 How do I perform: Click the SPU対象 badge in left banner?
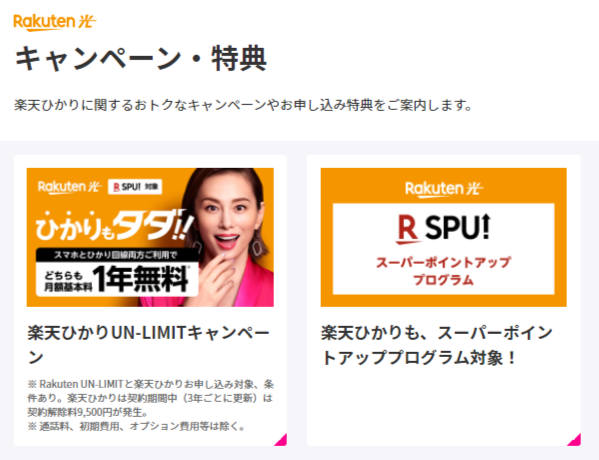coord(135,187)
